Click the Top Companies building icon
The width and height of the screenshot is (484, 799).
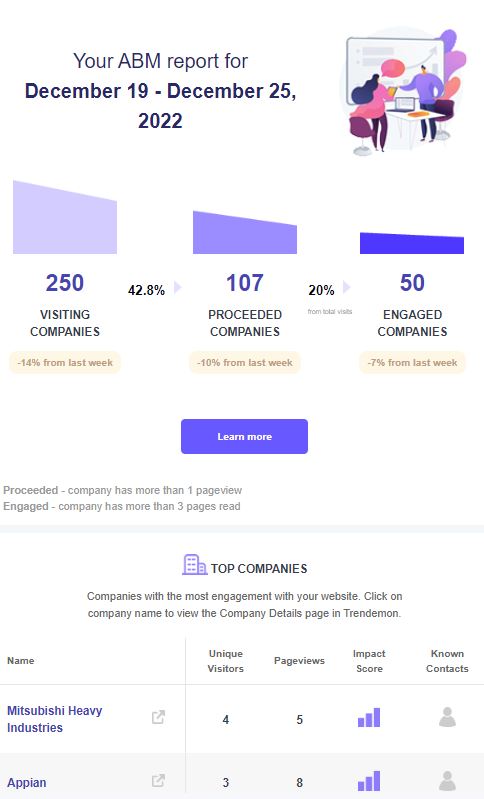pos(194,565)
